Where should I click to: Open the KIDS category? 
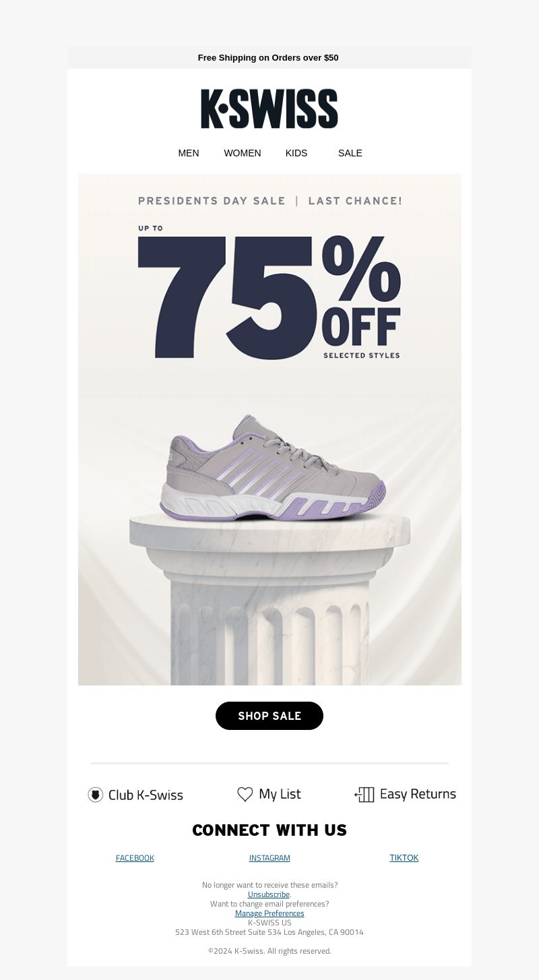pos(296,153)
